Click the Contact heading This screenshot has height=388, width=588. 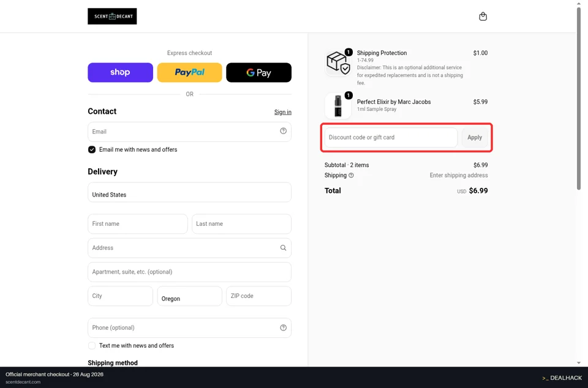tap(102, 111)
